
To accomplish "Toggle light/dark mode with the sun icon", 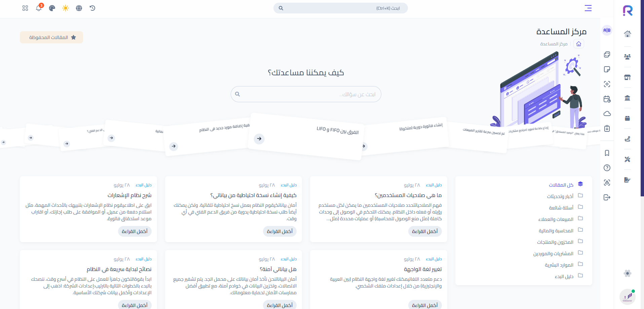I will coord(65,8).
